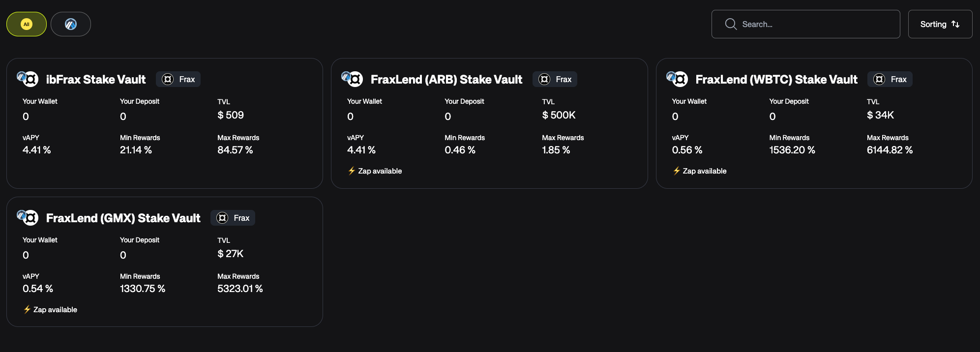Click the Zap lightning icon on WBTC vault
Viewport: 980px width, 352px height.
pyautogui.click(x=677, y=171)
